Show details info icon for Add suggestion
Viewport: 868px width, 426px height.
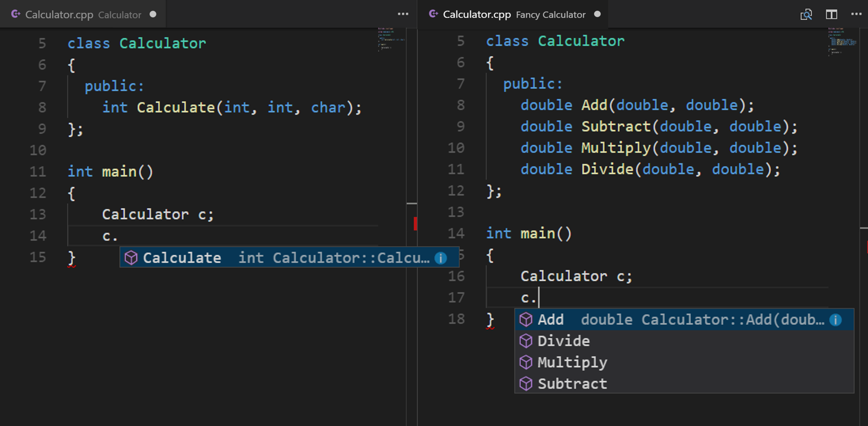point(836,320)
